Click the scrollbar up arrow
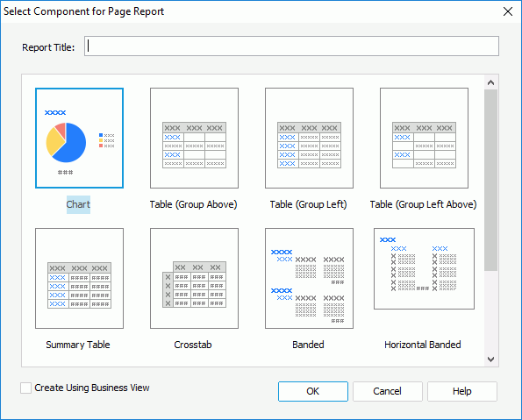 (490, 82)
